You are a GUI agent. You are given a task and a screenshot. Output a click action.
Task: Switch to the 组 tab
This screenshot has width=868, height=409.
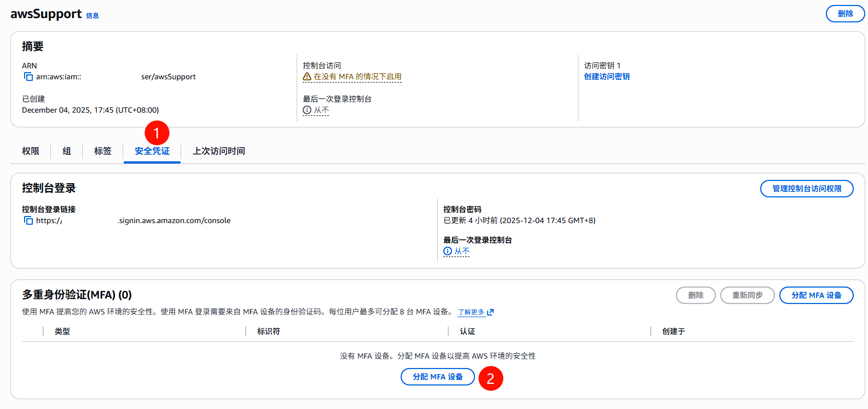(67, 151)
